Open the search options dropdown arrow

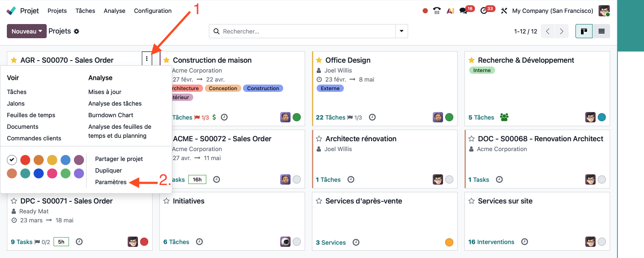(401, 31)
